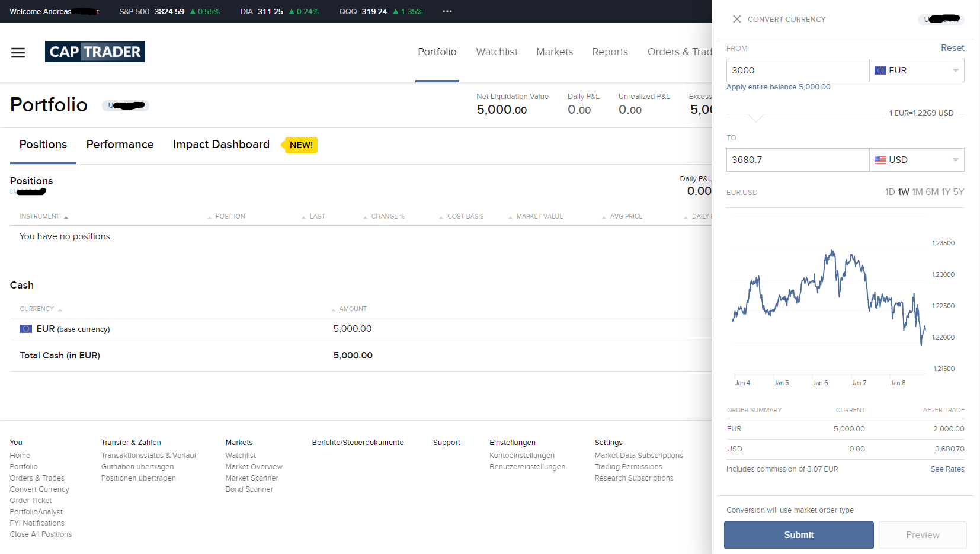Open Market Data Subscriptions link
This screenshot has height=554, width=980.
click(x=639, y=456)
